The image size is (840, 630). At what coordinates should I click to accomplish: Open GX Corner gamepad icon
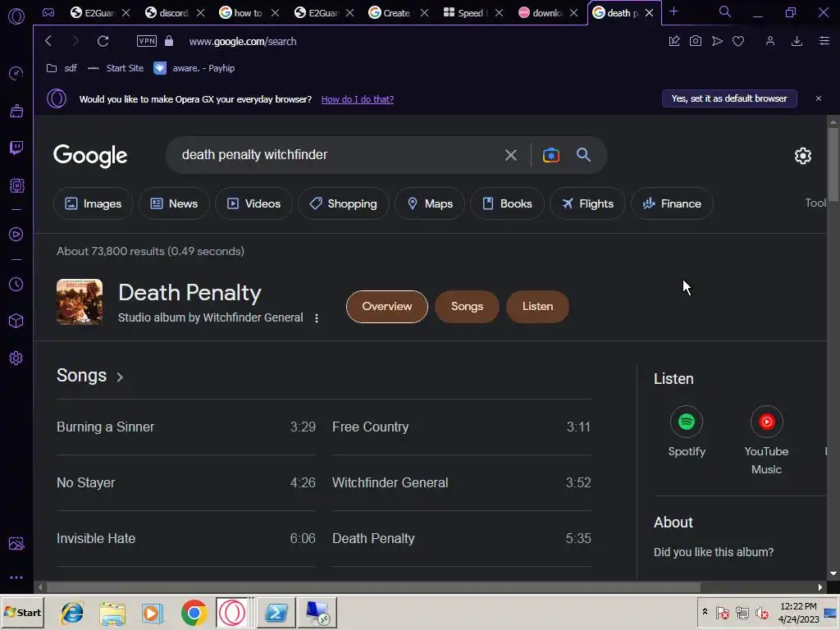[x=48, y=13]
